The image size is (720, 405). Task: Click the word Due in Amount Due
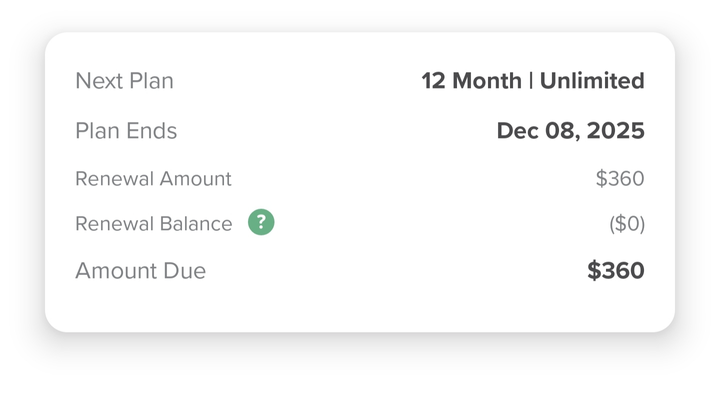(x=184, y=271)
